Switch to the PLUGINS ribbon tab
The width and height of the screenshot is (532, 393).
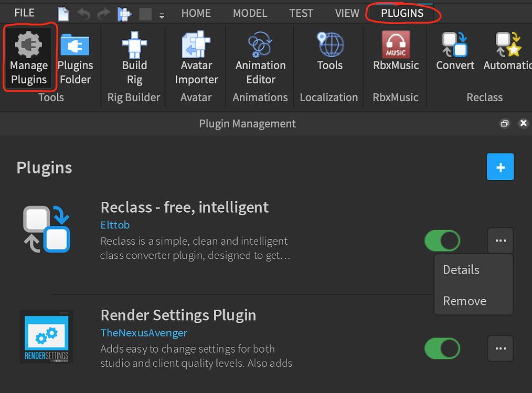tap(403, 13)
